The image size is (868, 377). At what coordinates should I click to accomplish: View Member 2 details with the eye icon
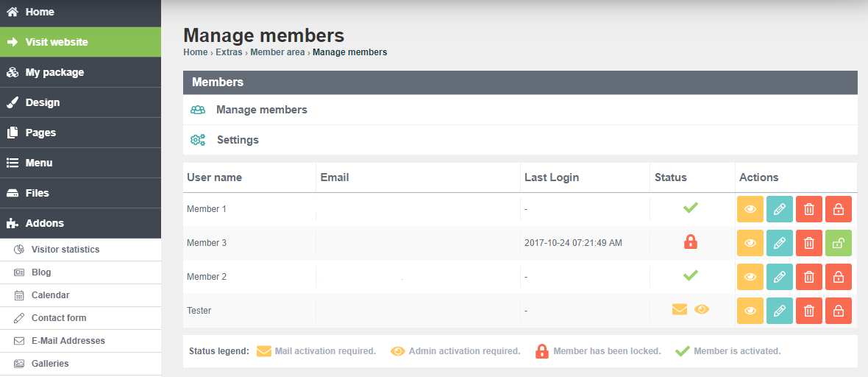click(x=750, y=277)
